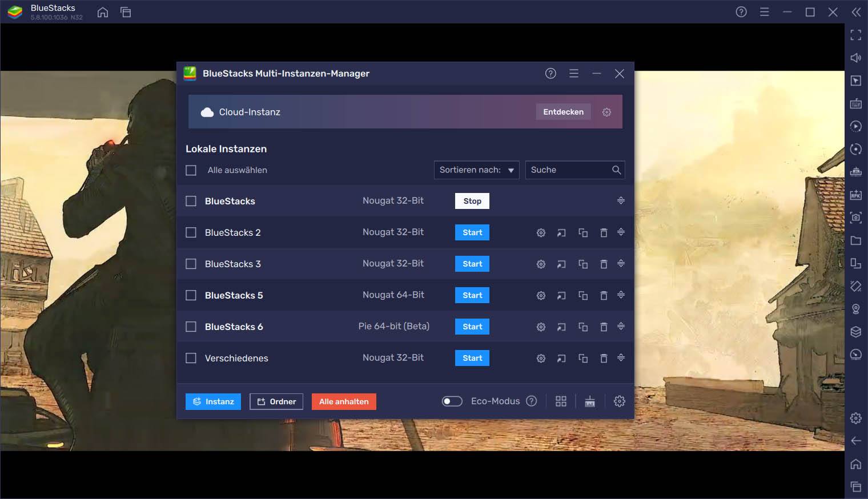The image size is (868, 499).
Task: Create shortcut icon for BlueStacks 5
Action: [x=561, y=295]
